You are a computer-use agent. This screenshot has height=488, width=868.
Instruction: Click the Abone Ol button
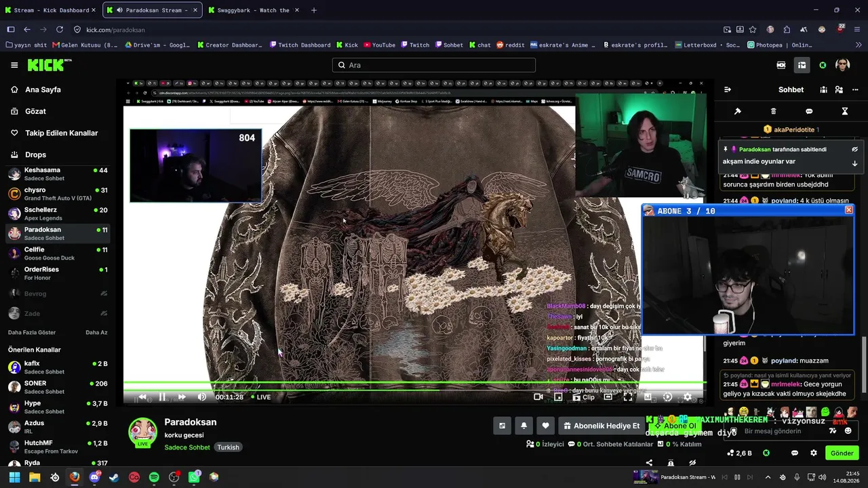click(675, 426)
